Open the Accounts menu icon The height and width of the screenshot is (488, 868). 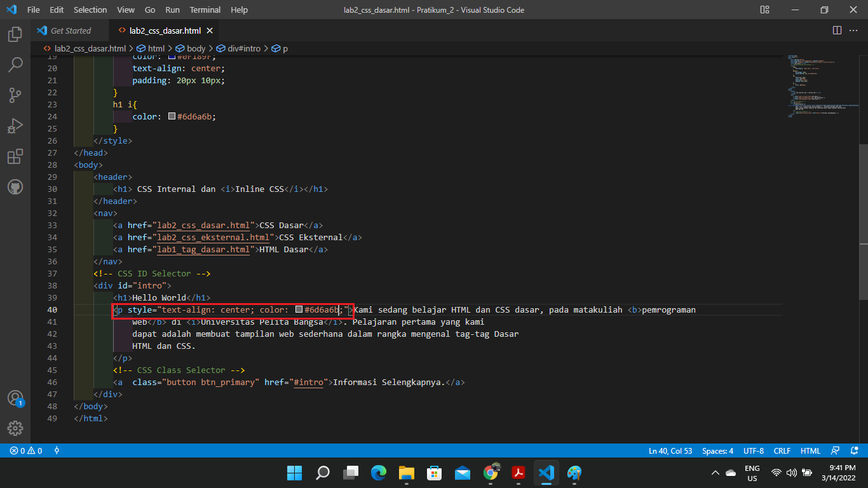15,398
